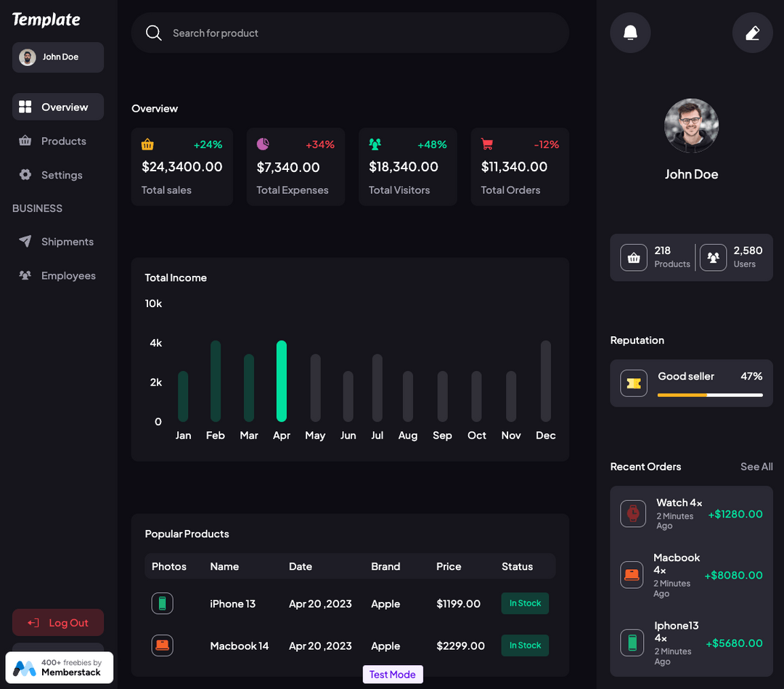Open See All recent orders

[756, 467]
